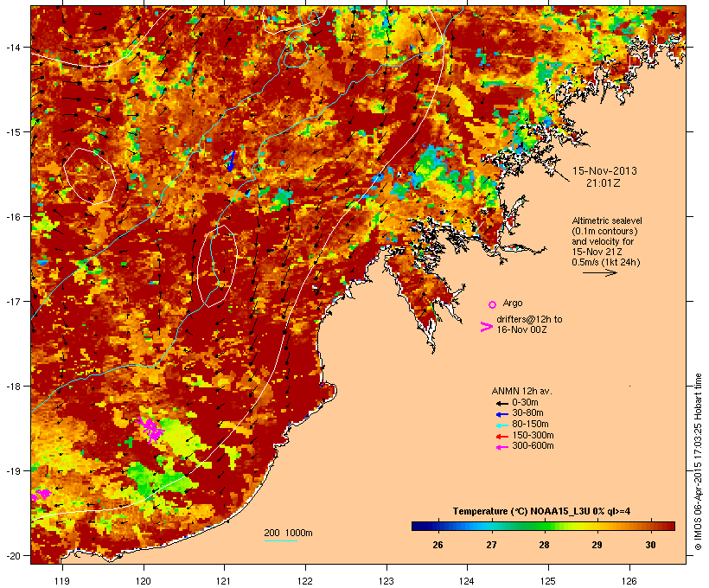Click the blue mooring arrow near 121E 15.3S
Viewport: 709px width, 588px height.
pyautogui.click(x=231, y=161)
